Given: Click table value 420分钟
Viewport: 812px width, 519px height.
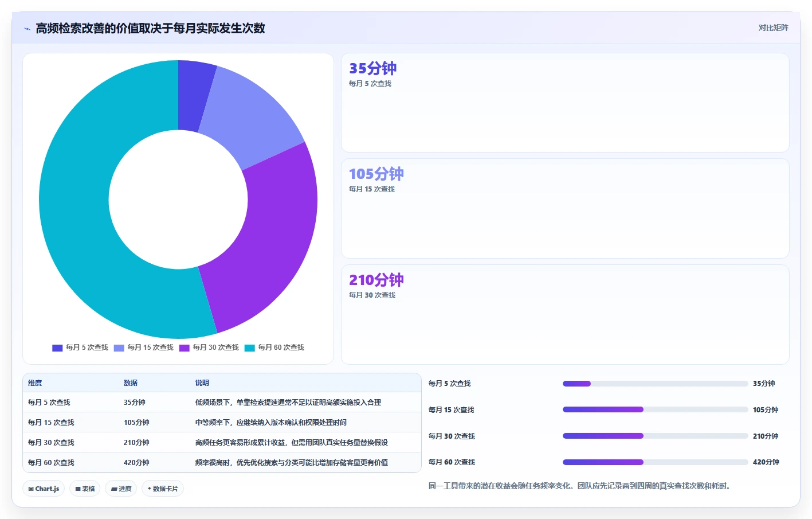Looking at the screenshot, I should 136,463.
